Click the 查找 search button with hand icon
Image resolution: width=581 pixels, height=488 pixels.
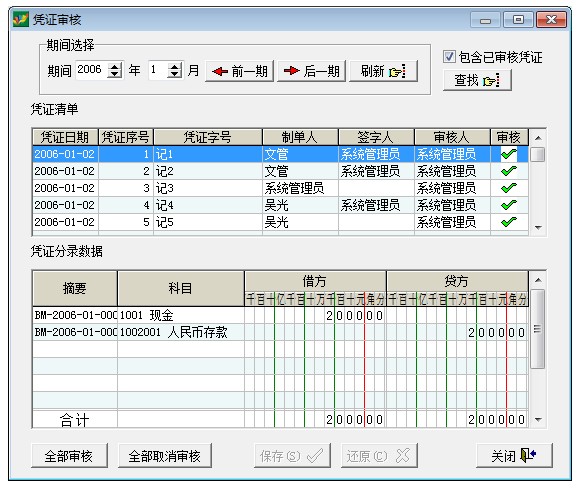(477, 80)
